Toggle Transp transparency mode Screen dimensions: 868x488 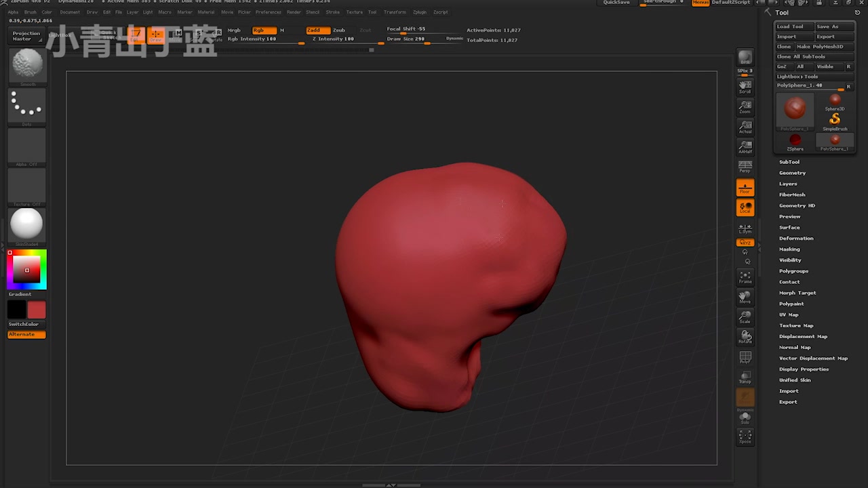[745, 378]
